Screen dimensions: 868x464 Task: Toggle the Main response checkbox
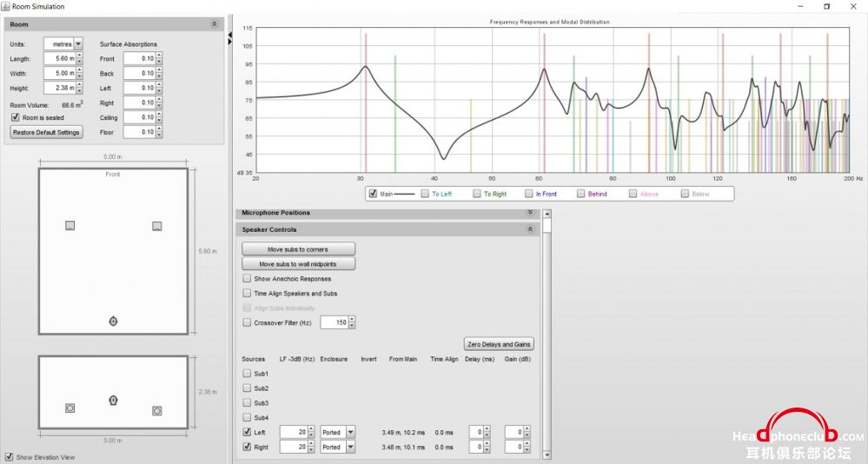pyautogui.click(x=373, y=193)
